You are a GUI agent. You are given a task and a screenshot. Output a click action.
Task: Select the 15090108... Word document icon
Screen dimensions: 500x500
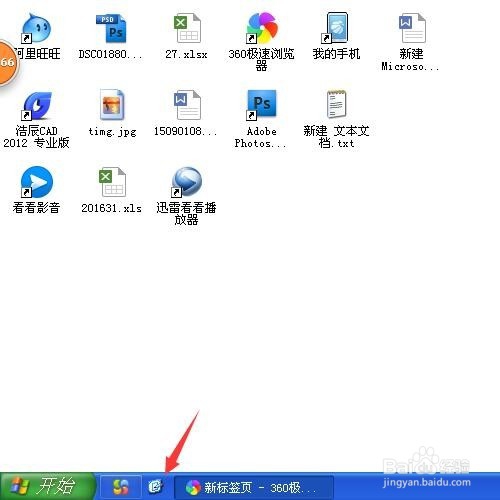point(187,105)
